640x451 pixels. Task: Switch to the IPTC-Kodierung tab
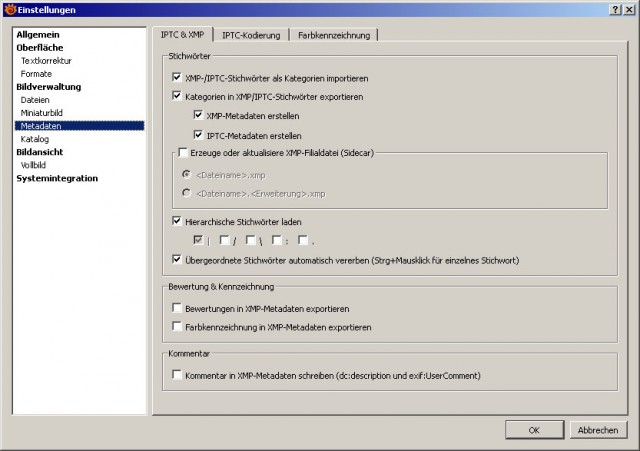pos(251,36)
